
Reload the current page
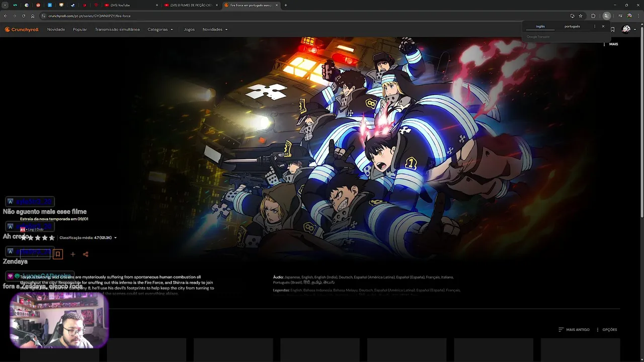[24, 16]
